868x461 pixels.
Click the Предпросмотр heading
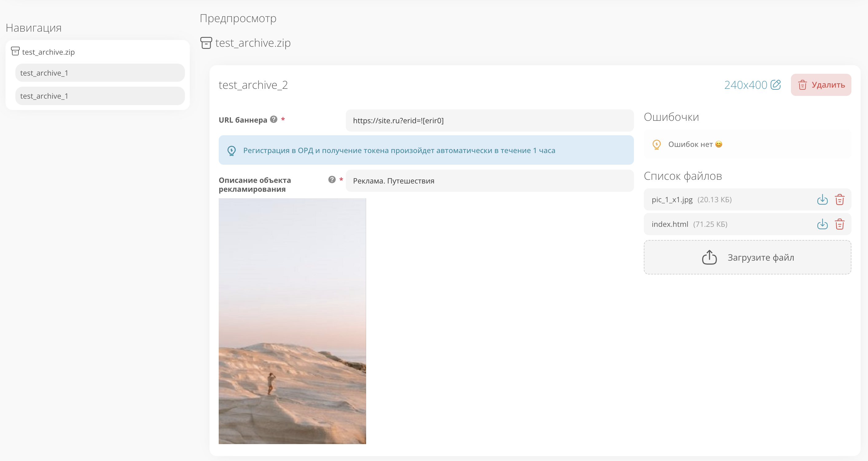point(238,18)
